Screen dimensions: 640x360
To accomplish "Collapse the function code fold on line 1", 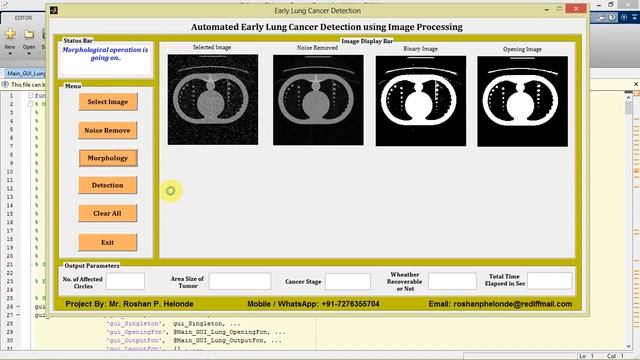I will pos(31,96).
